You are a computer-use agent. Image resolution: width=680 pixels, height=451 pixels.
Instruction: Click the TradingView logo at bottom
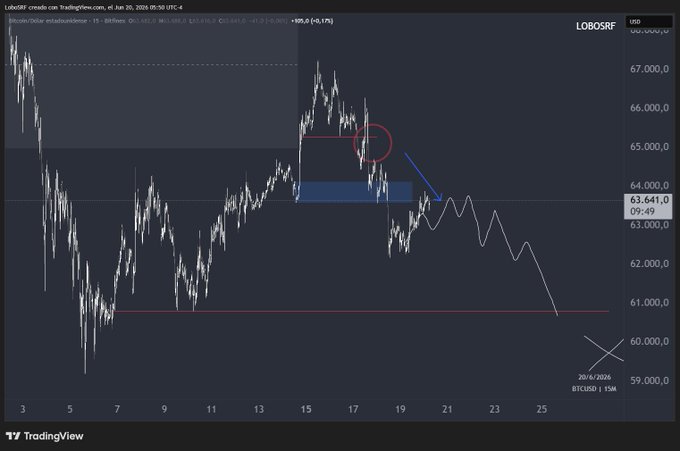[x=44, y=436]
